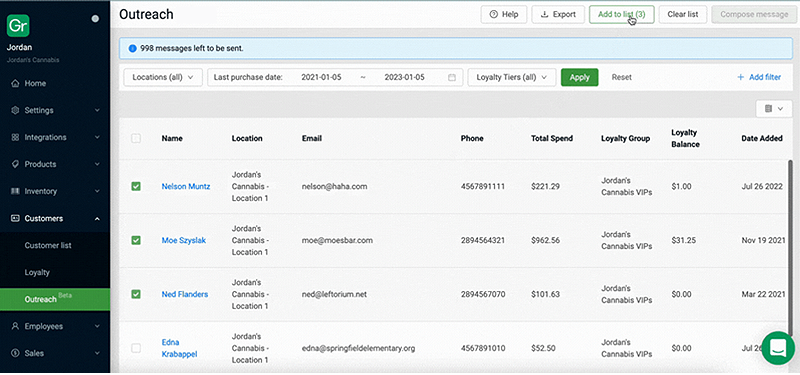Click the Home house icon in sidebar

[x=15, y=83]
